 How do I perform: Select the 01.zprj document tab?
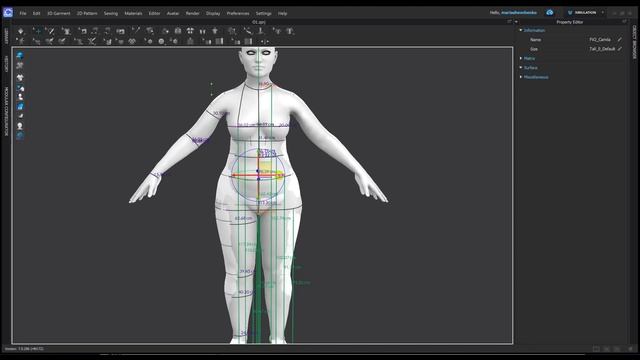[x=259, y=22]
